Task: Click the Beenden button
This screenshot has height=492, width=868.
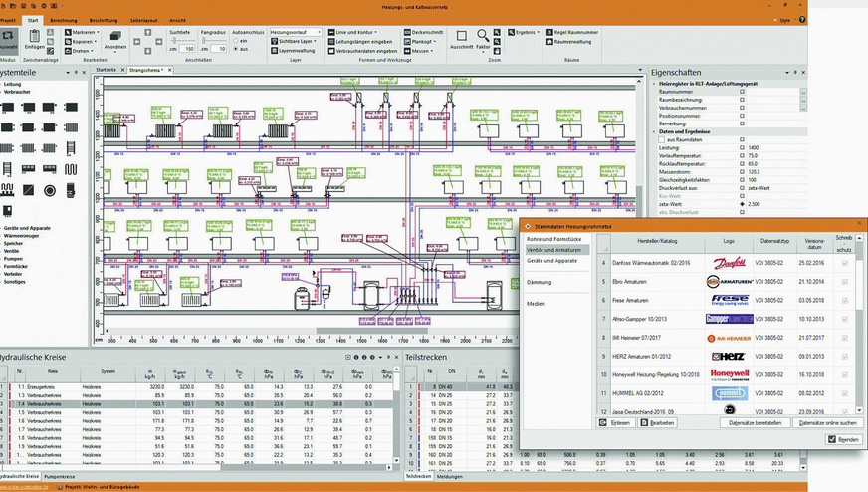Action: [x=843, y=438]
